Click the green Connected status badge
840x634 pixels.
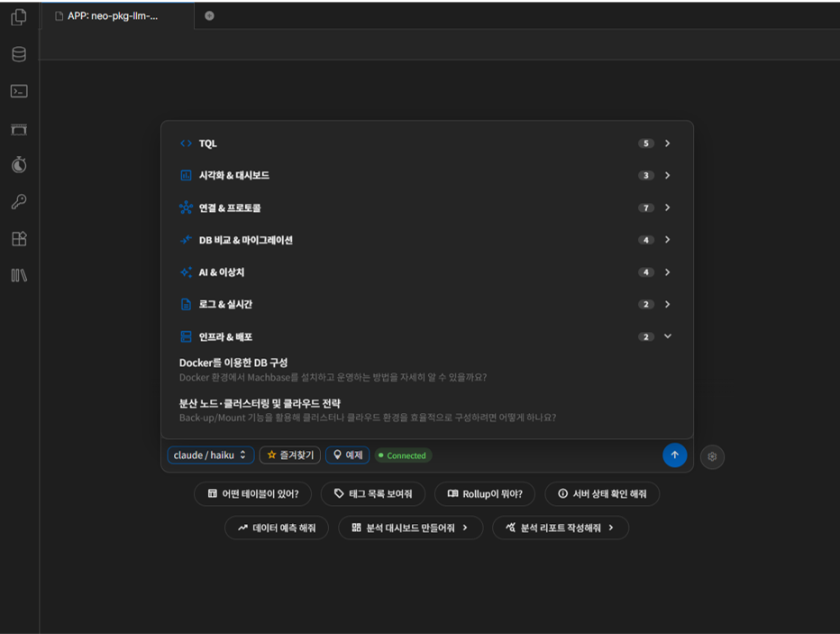(x=403, y=455)
